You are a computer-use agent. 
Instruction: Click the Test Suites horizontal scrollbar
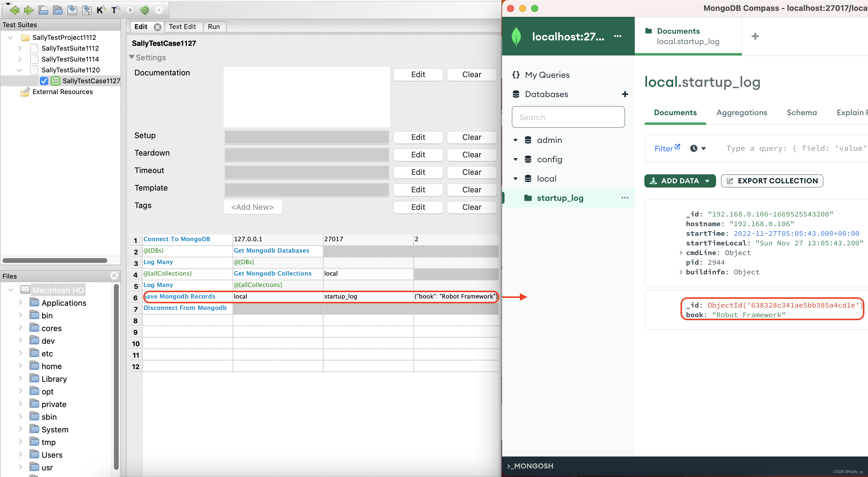tap(55, 260)
